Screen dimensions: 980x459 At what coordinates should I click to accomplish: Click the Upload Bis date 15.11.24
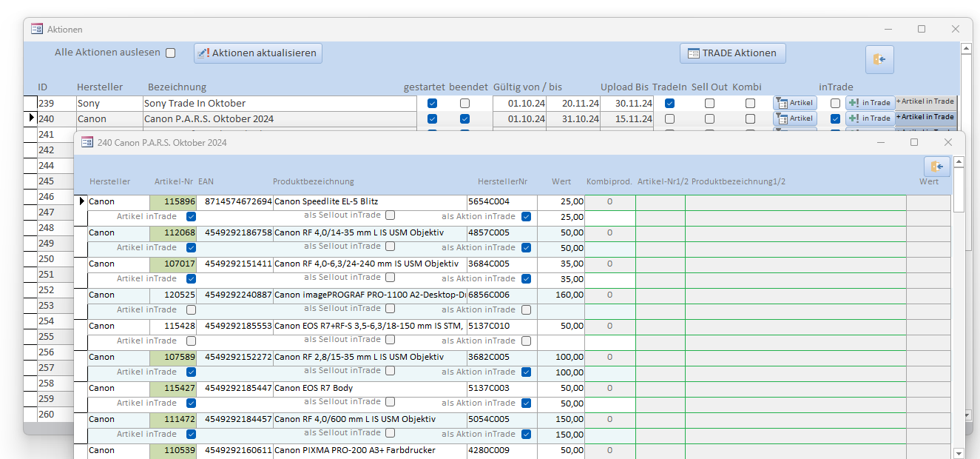click(x=627, y=119)
